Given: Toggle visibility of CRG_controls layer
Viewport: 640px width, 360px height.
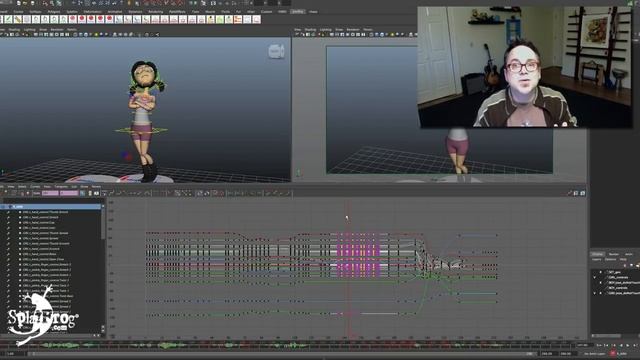Looking at the screenshot, I should tap(594, 278).
